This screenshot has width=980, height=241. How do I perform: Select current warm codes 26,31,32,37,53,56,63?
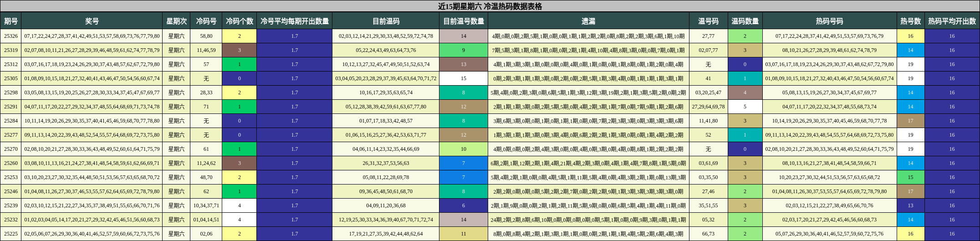[x=386, y=163]
